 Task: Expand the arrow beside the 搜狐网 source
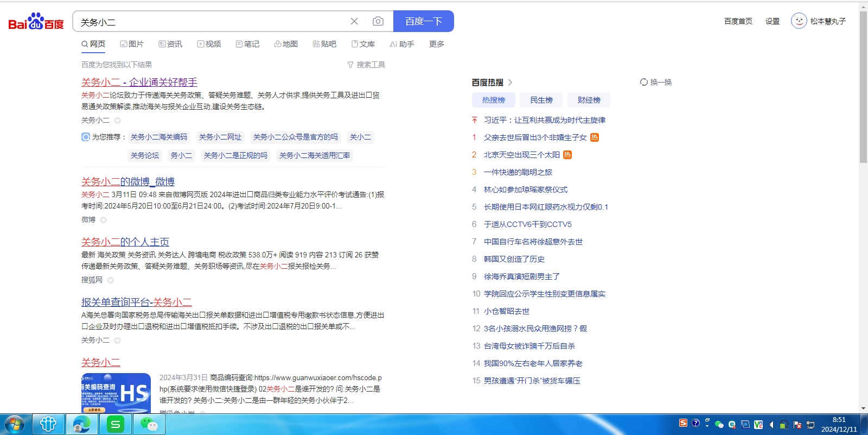tap(110, 280)
